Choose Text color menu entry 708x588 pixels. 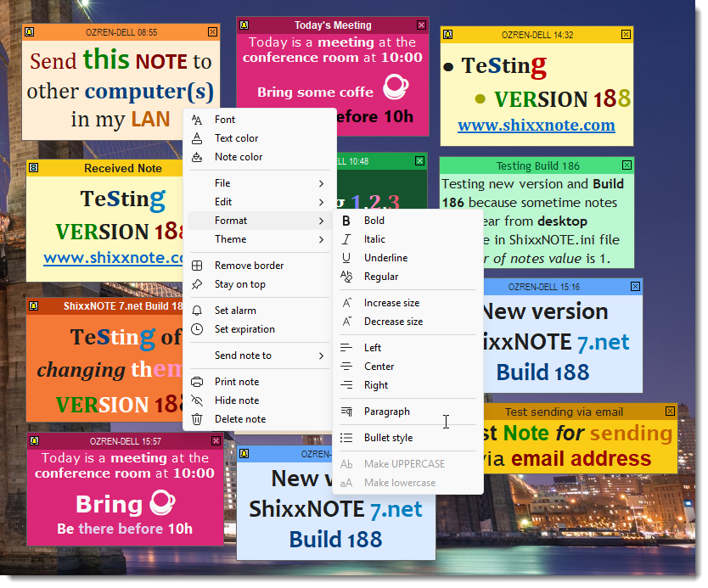coord(260,138)
